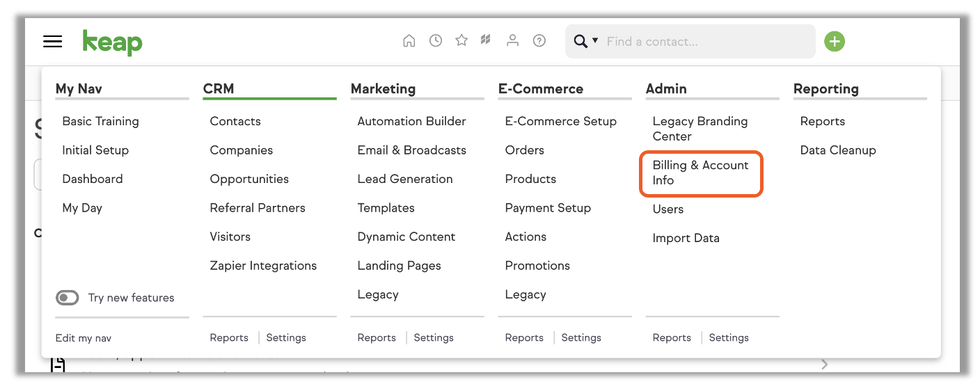
Task: Open the hamburger navigation menu
Action: [x=53, y=42]
